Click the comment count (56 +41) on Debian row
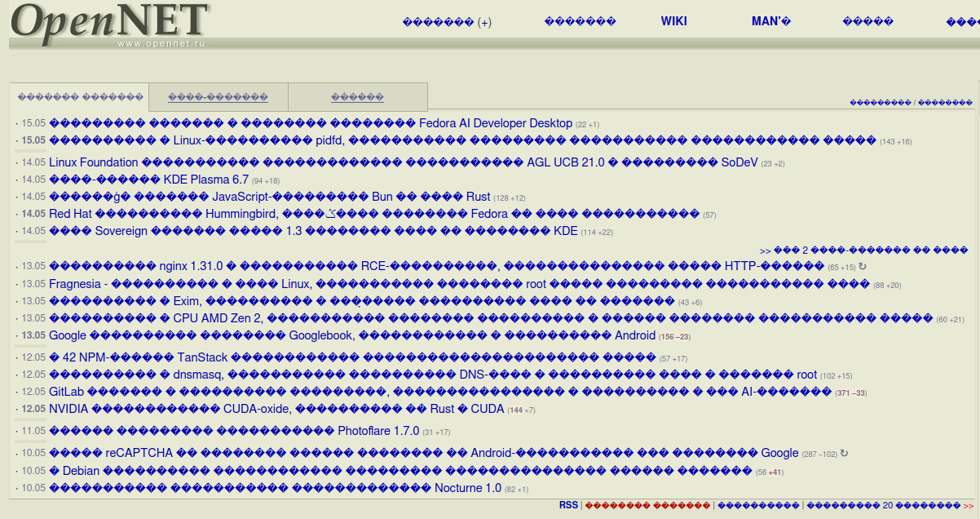The width and height of the screenshot is (980, 519). (769, 472)
